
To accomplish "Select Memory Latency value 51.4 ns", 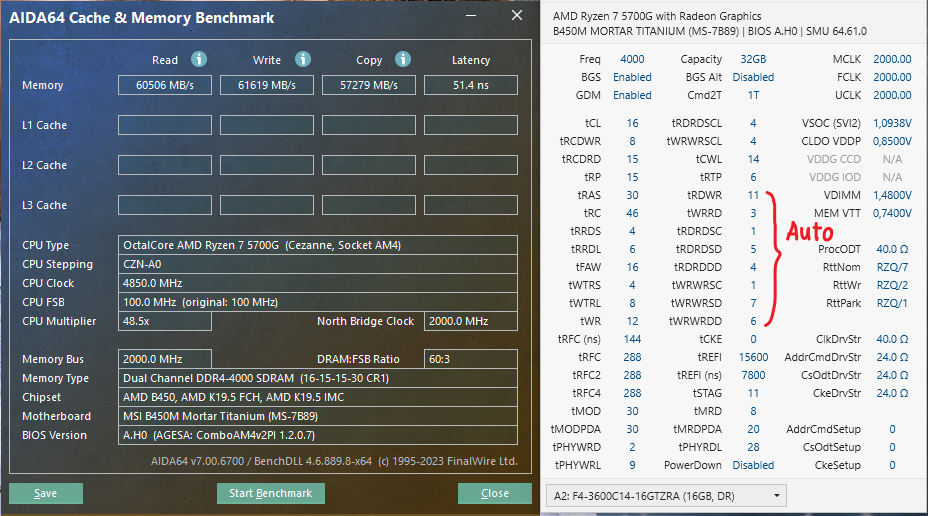I will pyautogui.click(x=471, y=85).
